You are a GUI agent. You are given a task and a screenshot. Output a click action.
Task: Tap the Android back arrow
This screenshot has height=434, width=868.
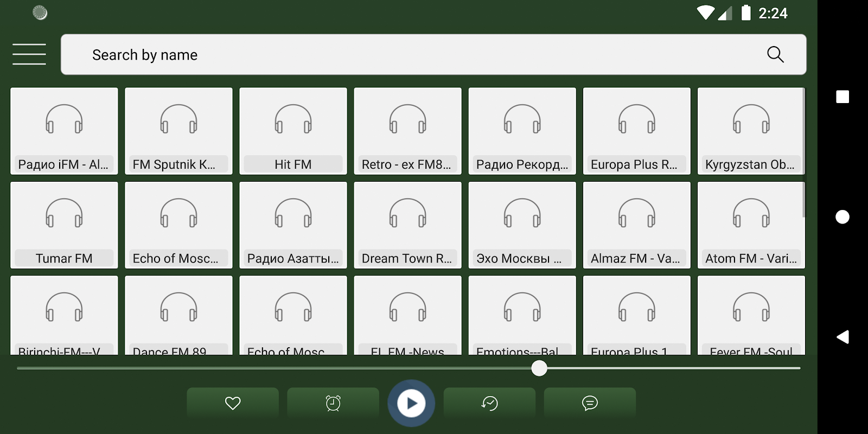(x=843, y=337)
